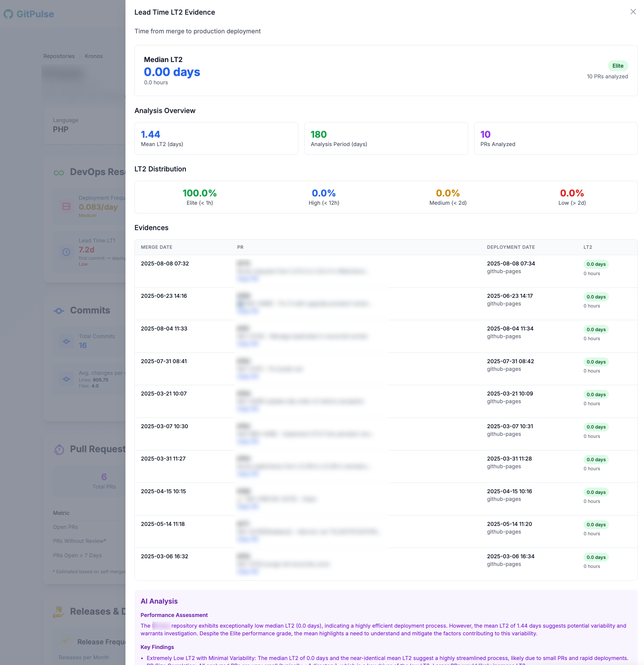644x665 pixels.
Task: Click the DevOps infinity loop icon
Action: click(x=59, y=173)
